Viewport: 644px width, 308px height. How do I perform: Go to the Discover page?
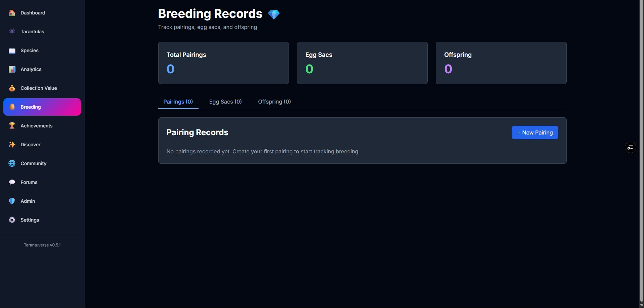pyautogui.click(x=42, y=145)
